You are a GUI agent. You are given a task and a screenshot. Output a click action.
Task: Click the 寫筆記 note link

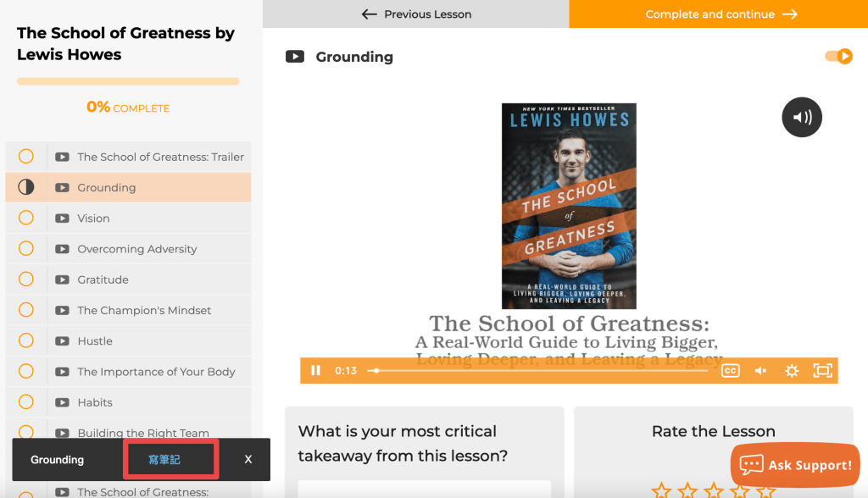point(164,459)
